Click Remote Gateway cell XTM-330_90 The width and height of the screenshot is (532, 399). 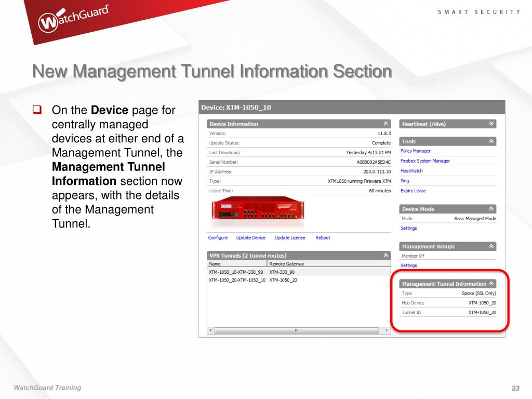point(282,272)
